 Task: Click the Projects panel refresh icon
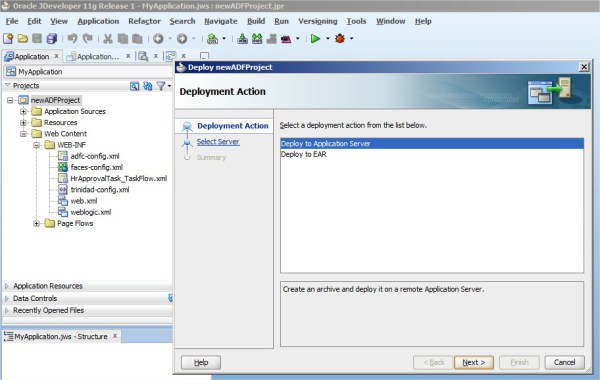[148, 86]
